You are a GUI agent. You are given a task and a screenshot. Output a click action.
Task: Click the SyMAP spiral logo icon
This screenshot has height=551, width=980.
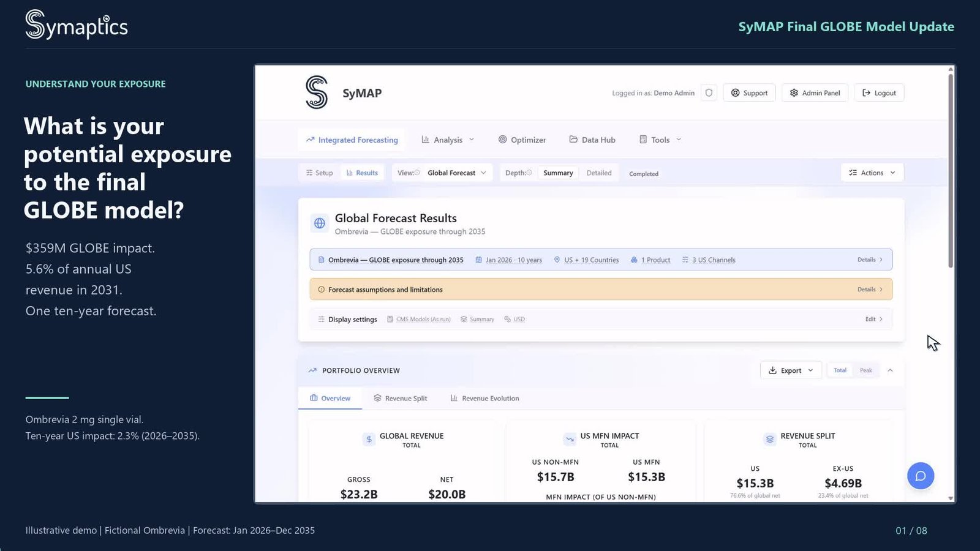[x=317, y=92]
